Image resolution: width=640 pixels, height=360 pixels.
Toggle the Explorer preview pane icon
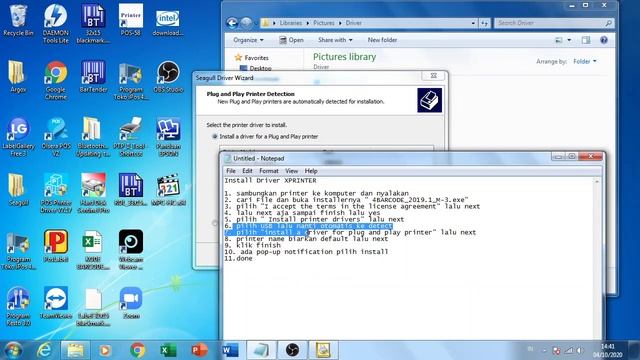point(586,40)
